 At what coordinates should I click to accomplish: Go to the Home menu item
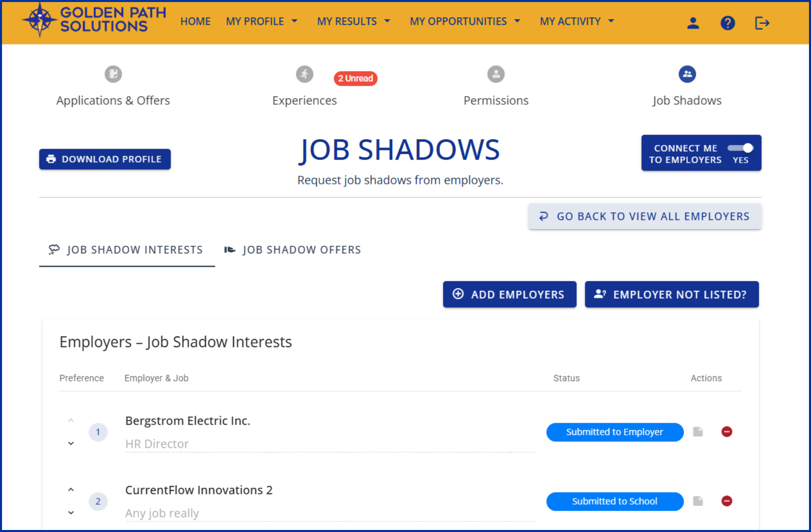point(195,21)
